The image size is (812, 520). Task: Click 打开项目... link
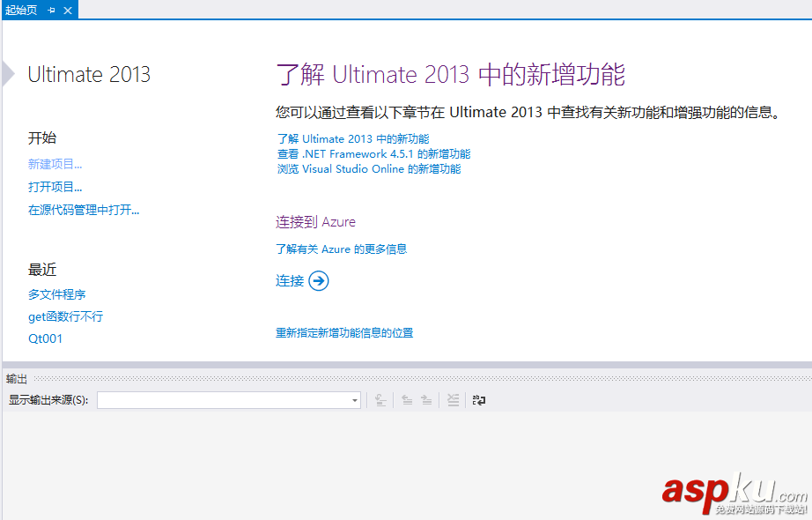tap(55, 187)
